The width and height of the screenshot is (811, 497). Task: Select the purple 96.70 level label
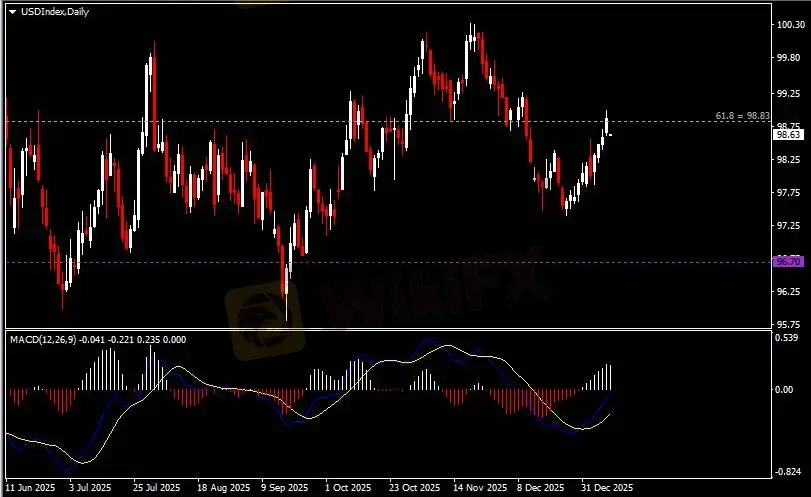[x=788, y=262]
